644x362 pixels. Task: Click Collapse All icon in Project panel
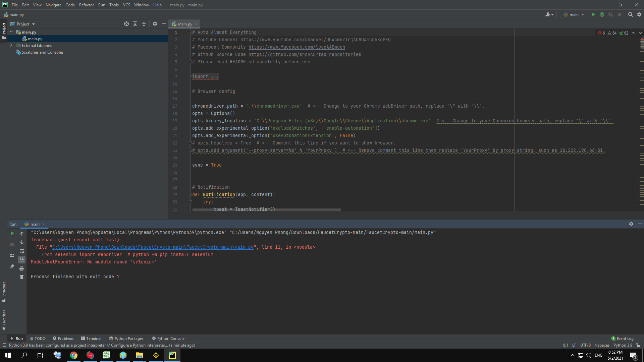pyautogui.click(x=144, y=24)
